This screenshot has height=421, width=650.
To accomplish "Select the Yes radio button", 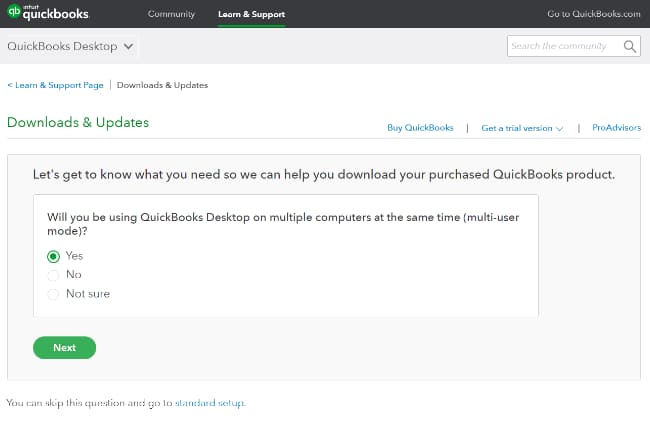I will click(53, 256).
